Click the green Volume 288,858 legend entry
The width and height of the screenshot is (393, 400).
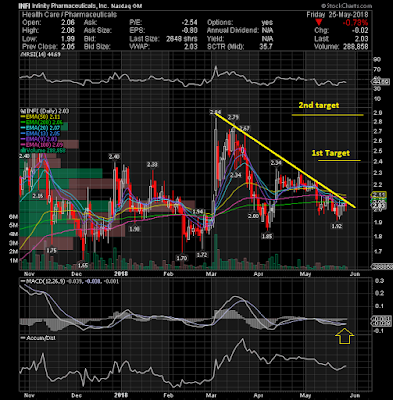[x=43, y=150]
